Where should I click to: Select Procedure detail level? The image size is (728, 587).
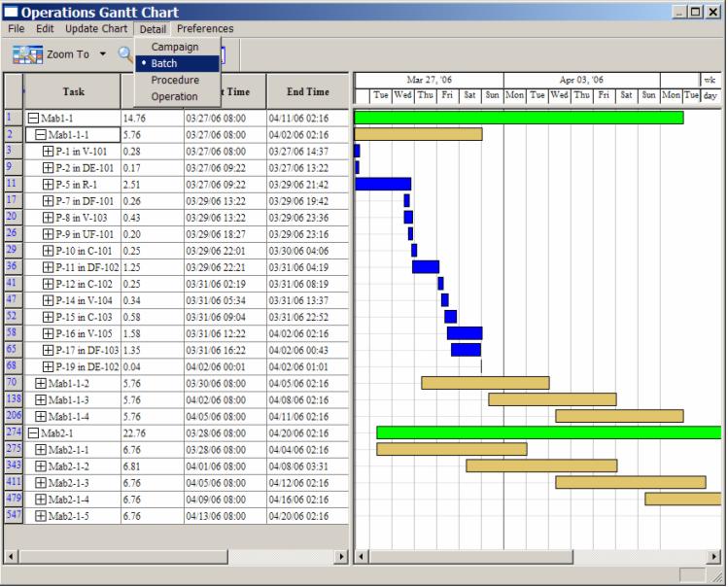[x=175, y=80]
